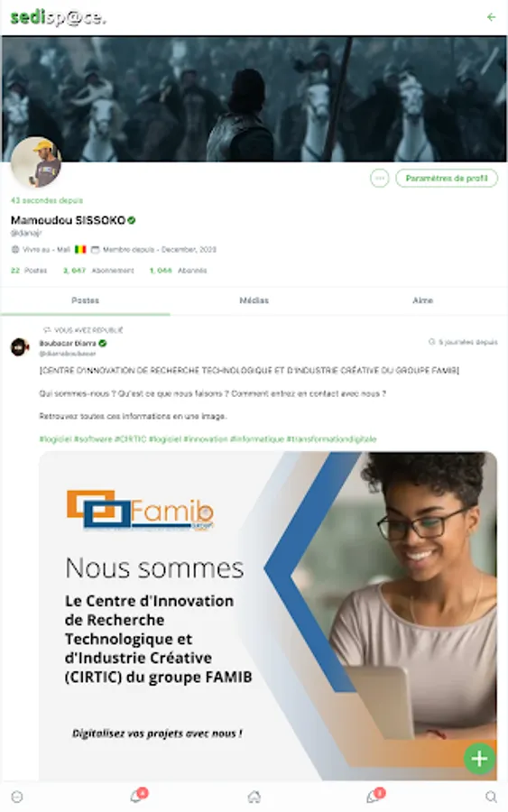Open the three-dots more options button
The height and width of the screenshot is (812, 508).
tap(380, 178)
